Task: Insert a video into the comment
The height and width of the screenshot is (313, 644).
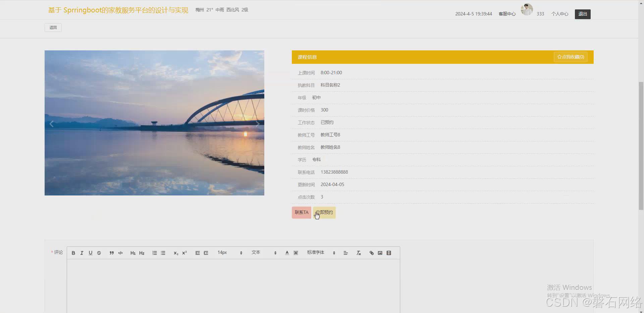Action: click(389, 253)
